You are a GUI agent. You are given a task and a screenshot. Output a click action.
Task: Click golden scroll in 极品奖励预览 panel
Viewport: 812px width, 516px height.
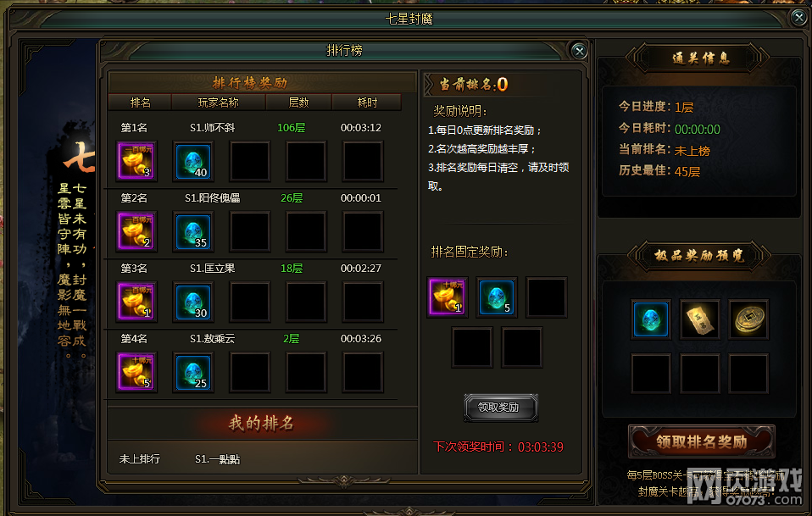[x=699, y=319]
